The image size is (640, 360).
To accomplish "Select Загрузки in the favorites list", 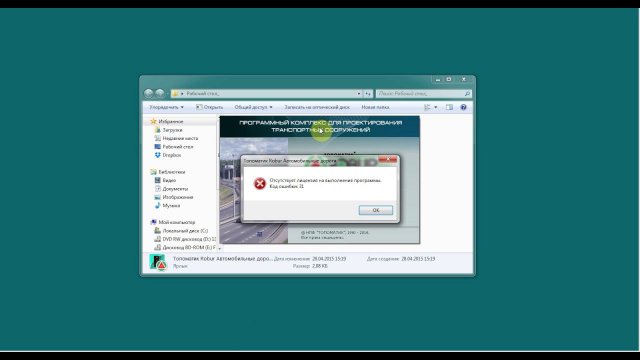I will click(172, 130).
